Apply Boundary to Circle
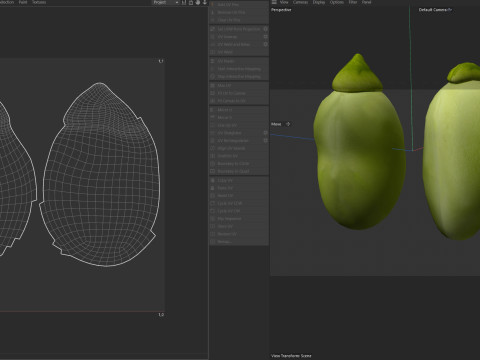 click(x=239, y=164)
